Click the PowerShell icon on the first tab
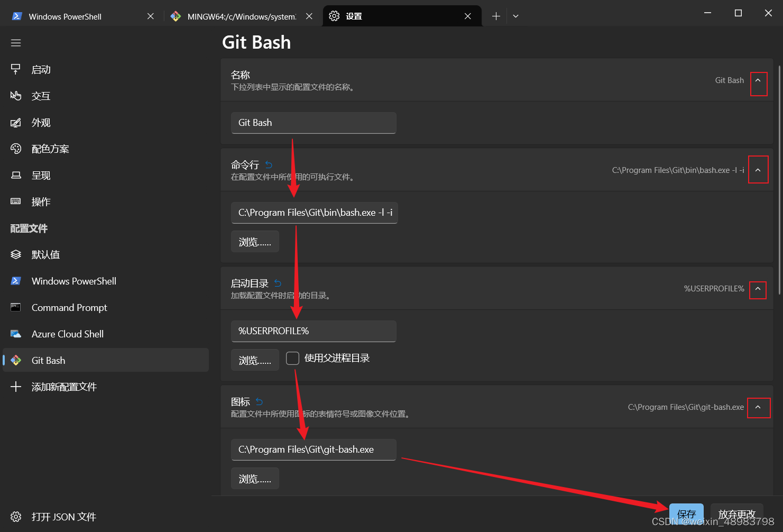This screenshot has width=783, height=532. [x=17, y=16]
